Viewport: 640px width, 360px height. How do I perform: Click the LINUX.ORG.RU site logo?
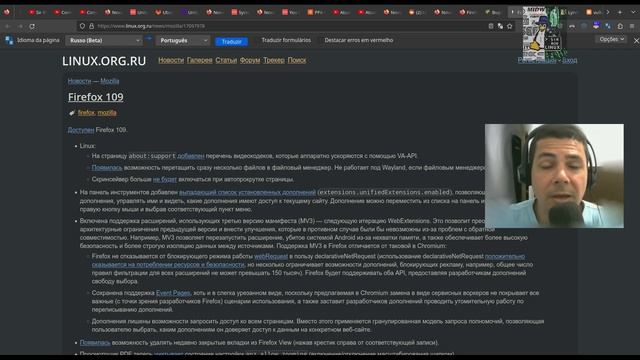104,61
